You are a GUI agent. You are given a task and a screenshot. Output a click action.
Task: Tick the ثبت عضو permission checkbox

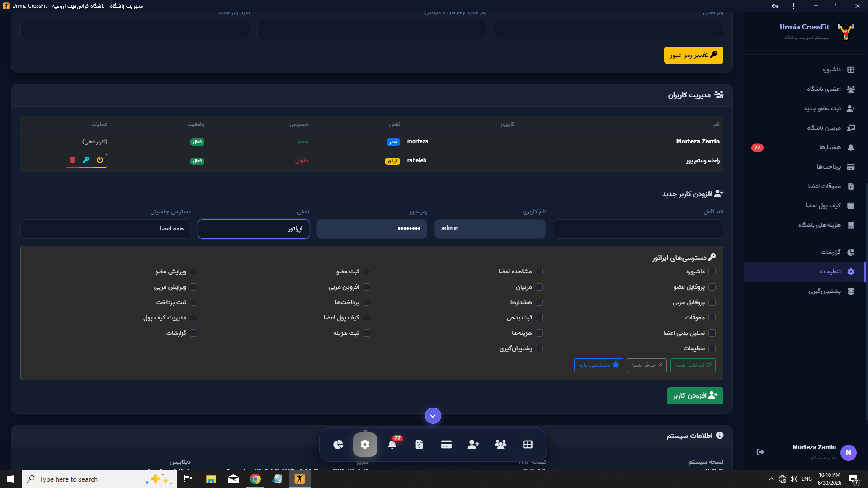[x=367, y=272]
